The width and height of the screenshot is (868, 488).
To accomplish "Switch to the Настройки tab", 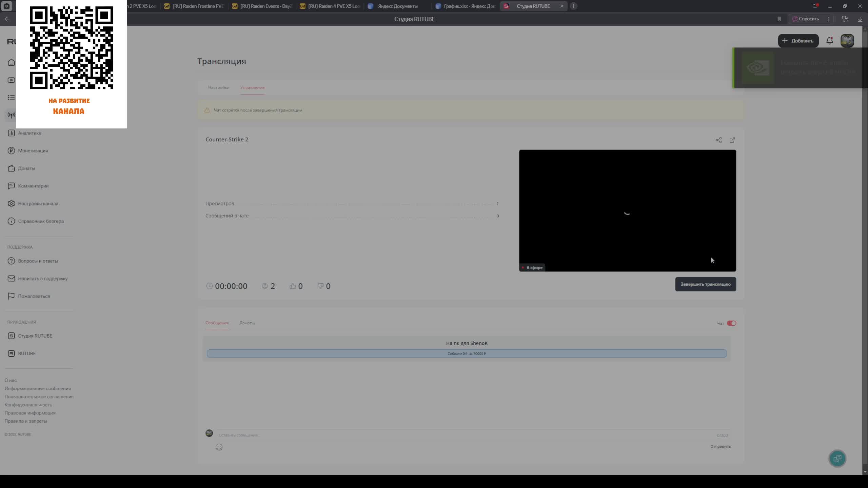I will point(219,87).
